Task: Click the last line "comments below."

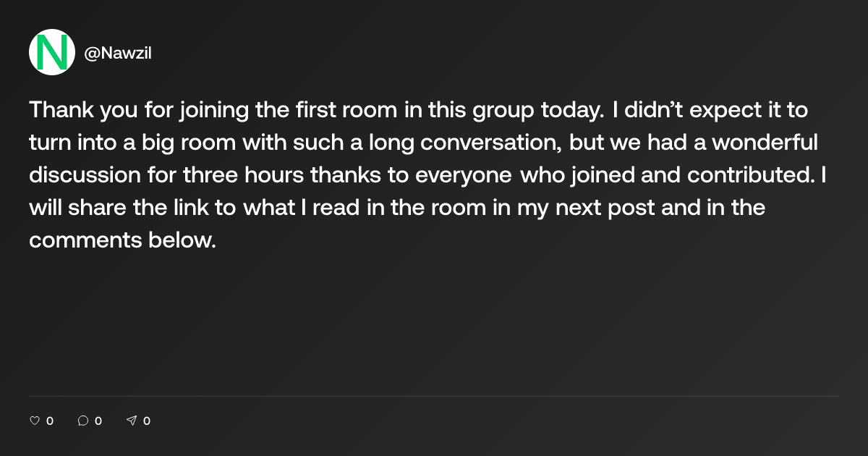Action: (x=123, y=240)
